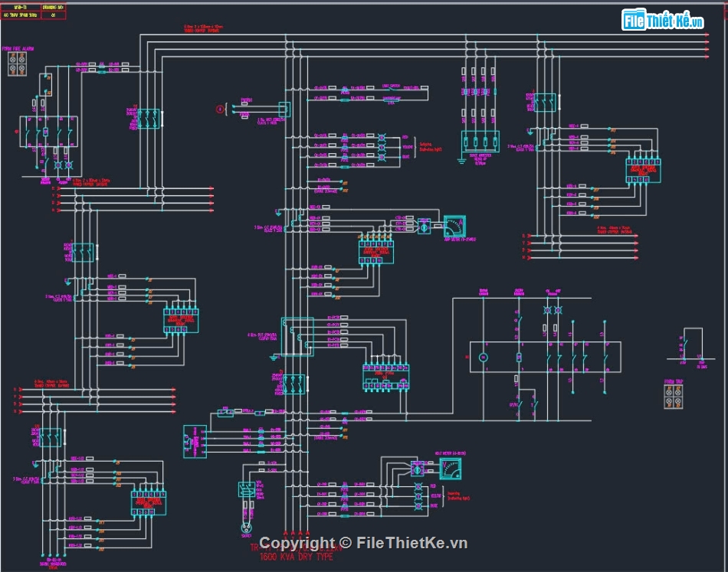Select the motor symbol in control circuit
Viewport: 728px width, 572px height.
(x=484, y=357)
